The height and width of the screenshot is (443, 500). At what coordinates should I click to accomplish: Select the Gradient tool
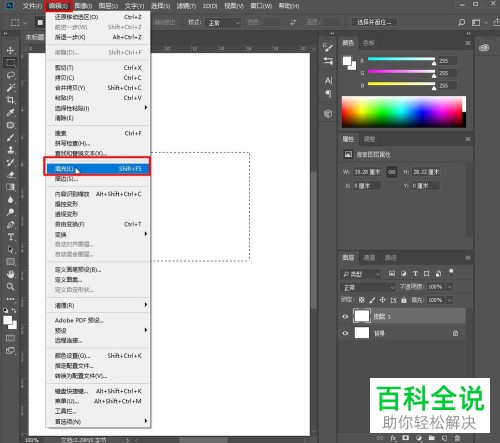pos(10,187)
